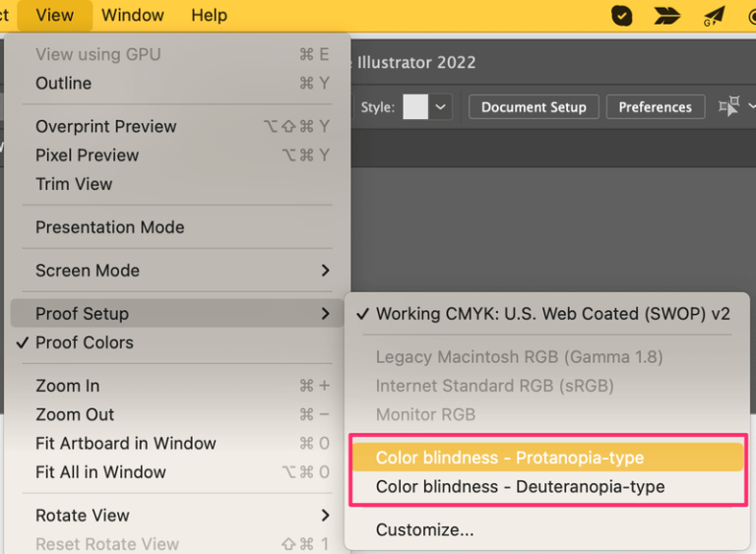Open the Help menu
This screenshot has width=756, height=554.
[209, 15]
